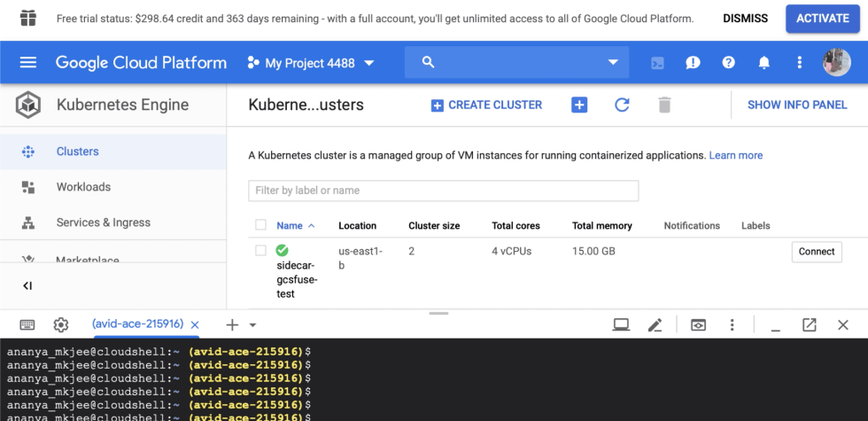Tick the sidecar-gcsfuse-test row checkbox
The height and width of the screenshot is (421, 868).
260,251
